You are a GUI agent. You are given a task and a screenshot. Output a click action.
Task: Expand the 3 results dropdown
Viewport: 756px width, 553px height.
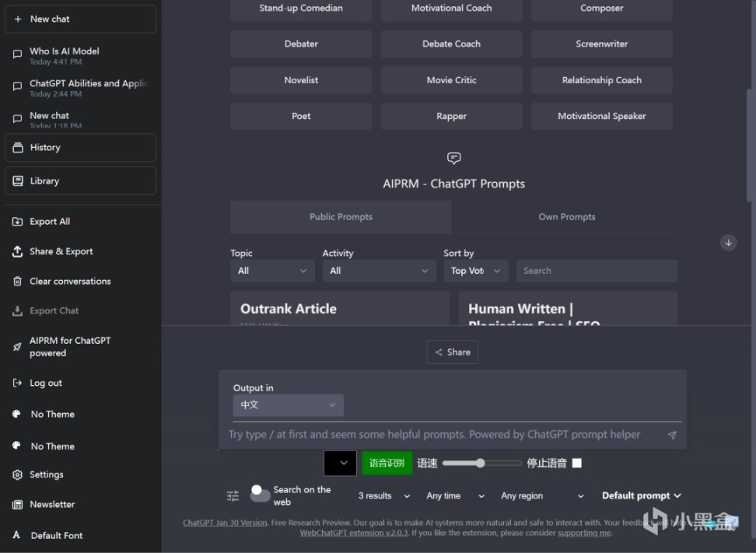[383, 495]
